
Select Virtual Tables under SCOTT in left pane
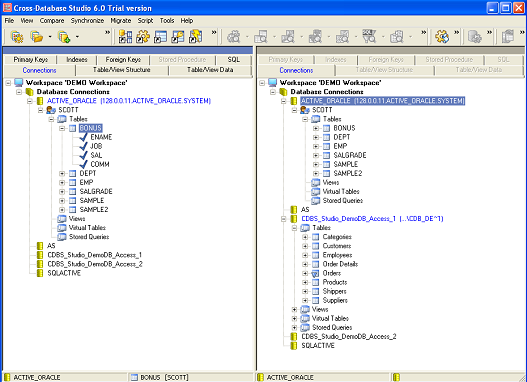pos(87,228)
